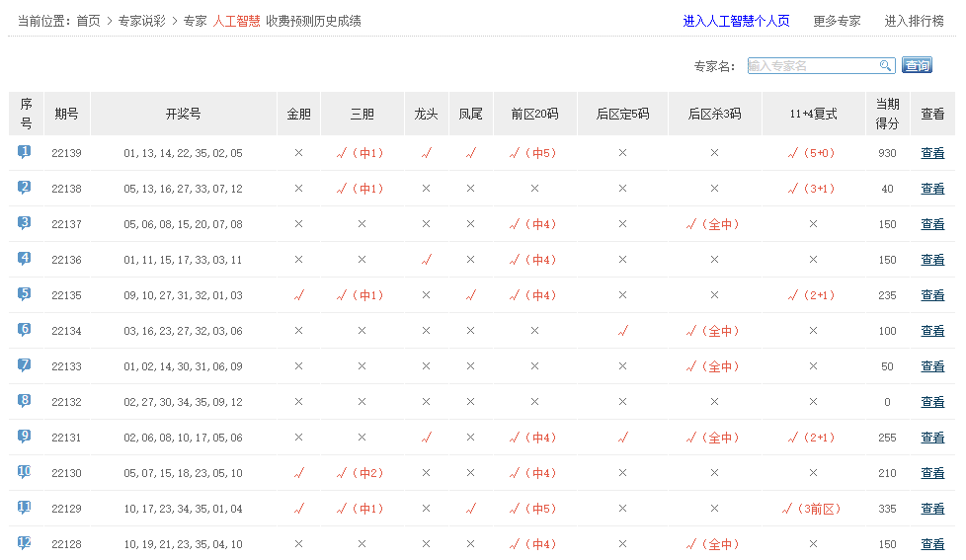Click the row number 5 badge icon

point(25,294)
